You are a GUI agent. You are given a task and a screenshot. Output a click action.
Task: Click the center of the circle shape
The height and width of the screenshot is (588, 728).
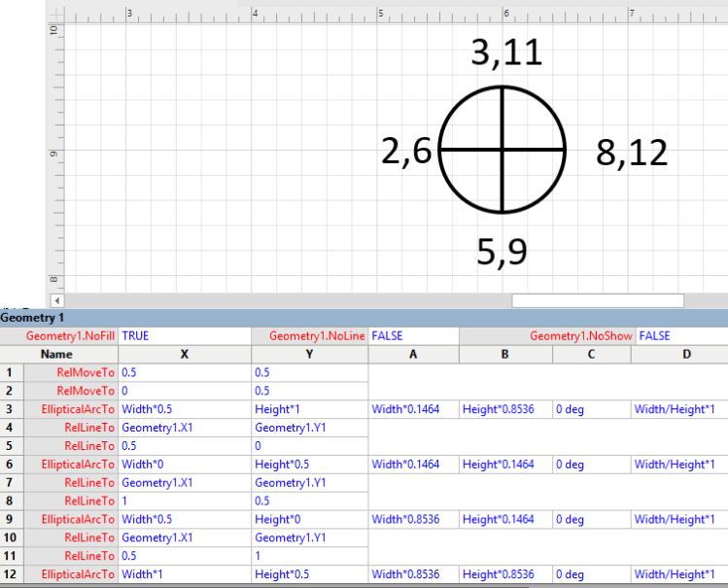(502, 149)
